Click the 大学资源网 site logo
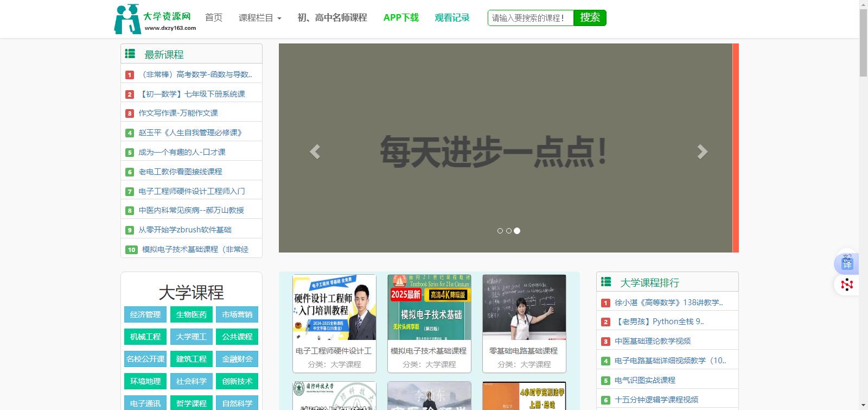 (x=155, y=19)
